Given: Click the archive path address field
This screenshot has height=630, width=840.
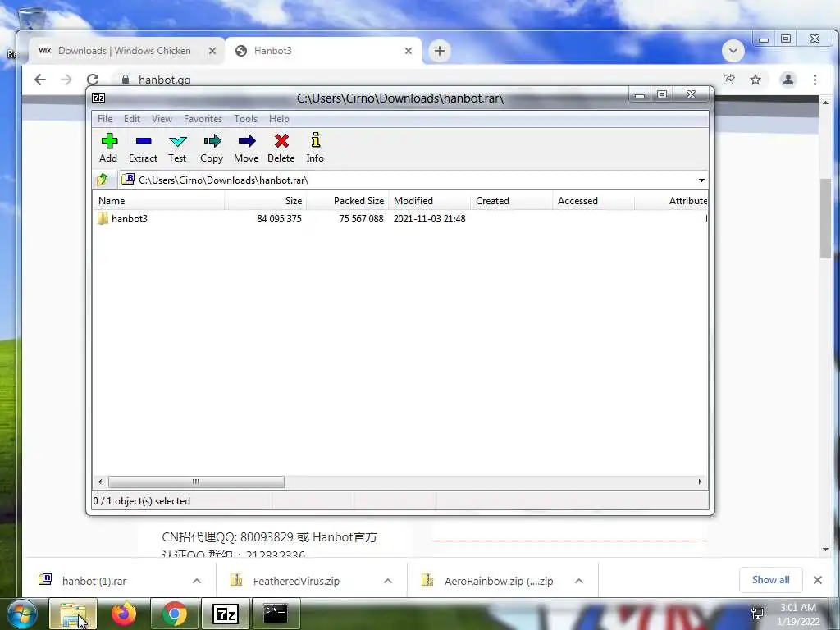Looking at the screenshot, I should [x=409, y=180].
